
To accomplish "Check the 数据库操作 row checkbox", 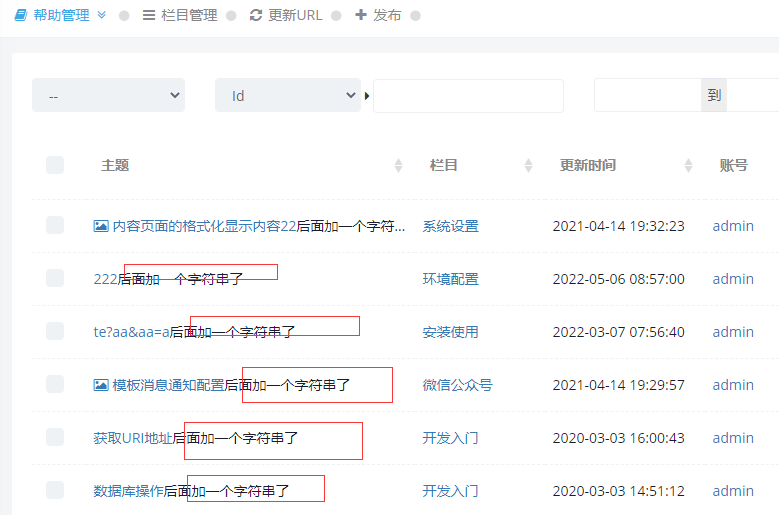I will point(55,491).
